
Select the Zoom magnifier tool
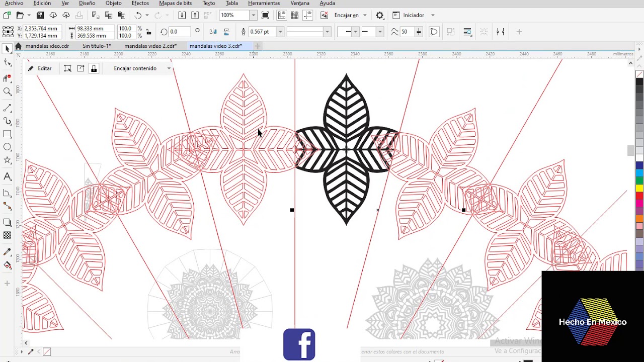(7, 92)
